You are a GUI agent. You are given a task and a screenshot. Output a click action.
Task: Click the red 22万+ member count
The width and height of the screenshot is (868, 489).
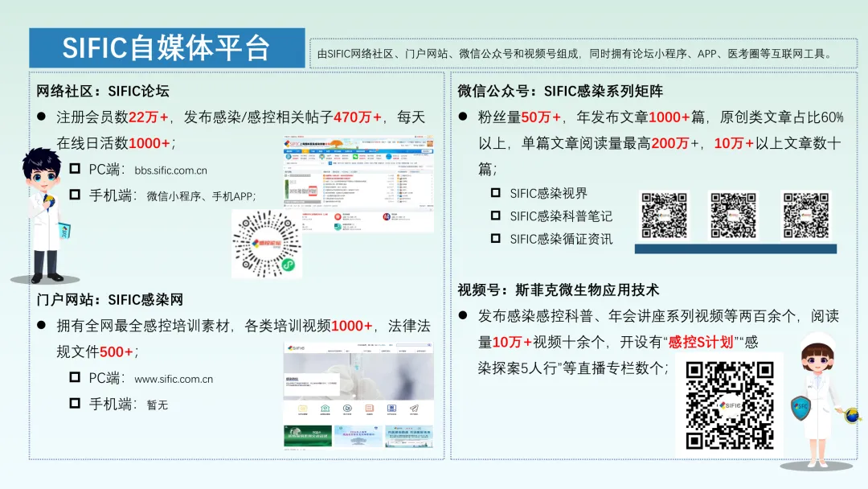coord(148,117)
